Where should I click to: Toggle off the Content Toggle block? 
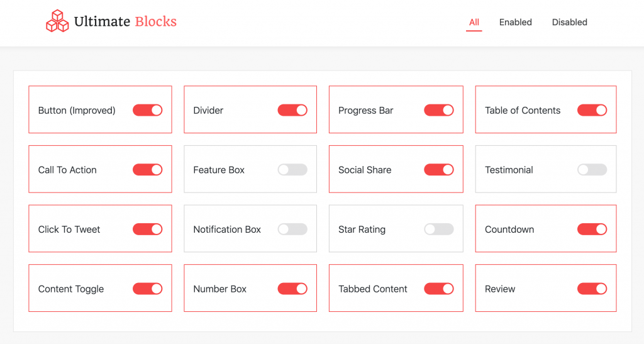coord(147,289)
